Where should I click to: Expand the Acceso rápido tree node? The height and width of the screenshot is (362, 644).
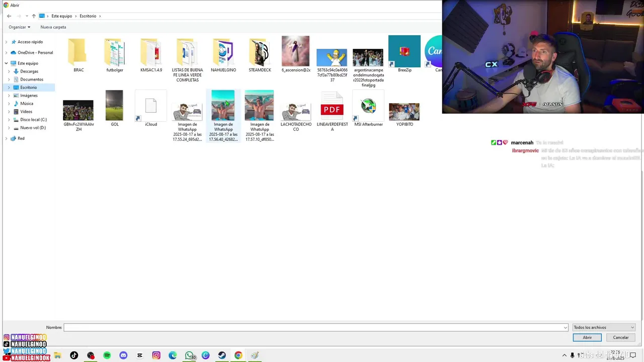(x=6, y=42)
